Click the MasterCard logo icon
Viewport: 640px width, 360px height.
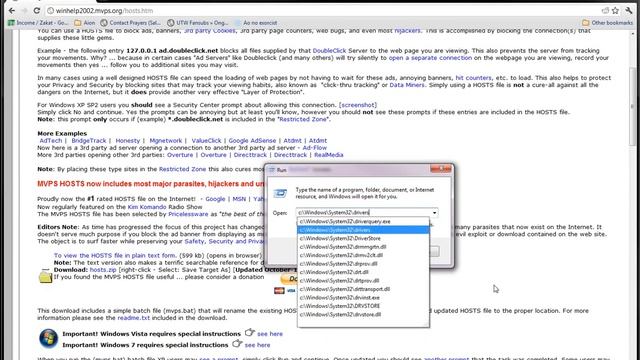279,291
